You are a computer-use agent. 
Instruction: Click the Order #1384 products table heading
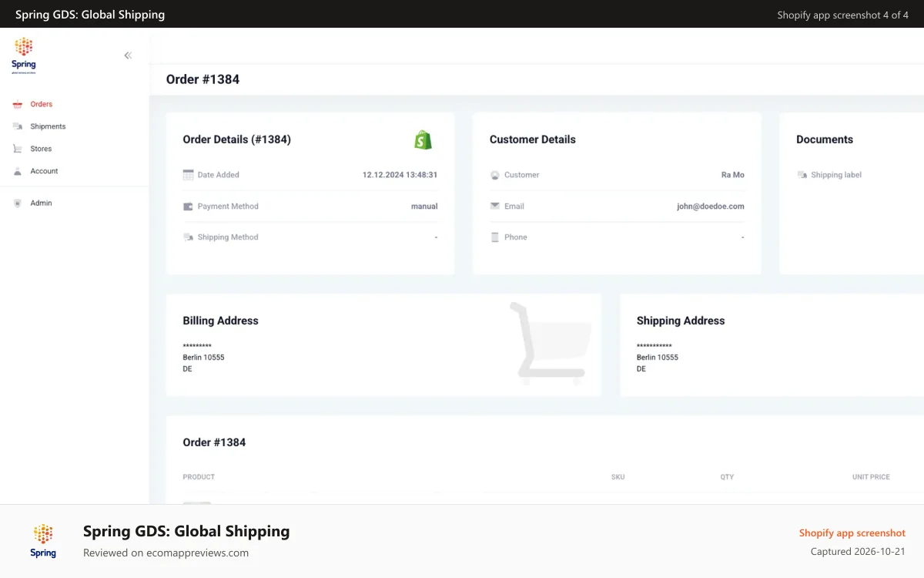[x=214, y=442]
